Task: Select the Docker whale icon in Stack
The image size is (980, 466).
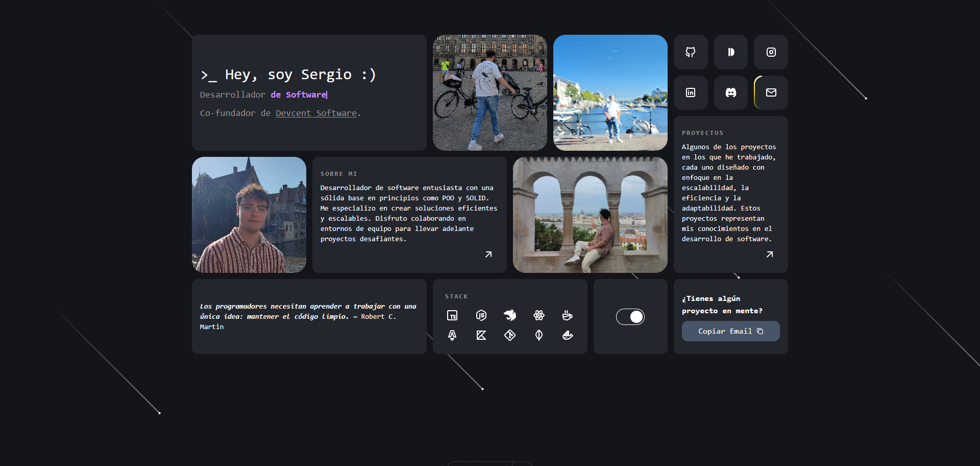Action: click(568, 335)
